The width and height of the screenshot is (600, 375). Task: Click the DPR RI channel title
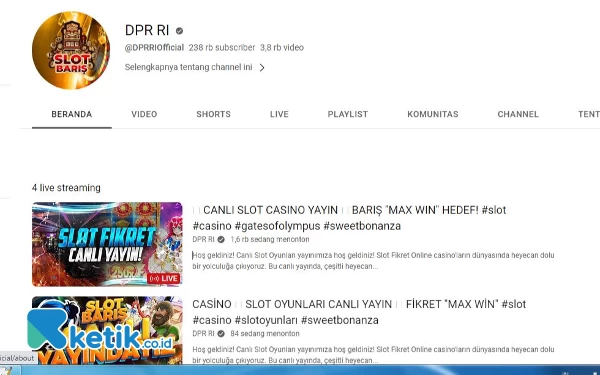click(147, 30)
